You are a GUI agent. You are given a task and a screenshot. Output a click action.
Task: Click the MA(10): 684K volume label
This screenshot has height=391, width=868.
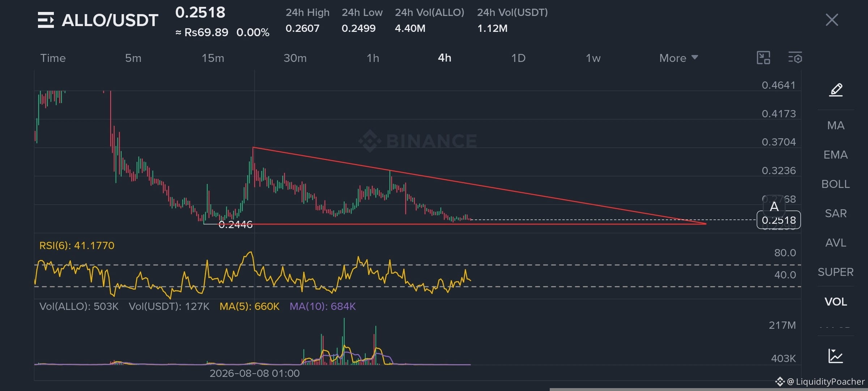[x=323, y=307]
